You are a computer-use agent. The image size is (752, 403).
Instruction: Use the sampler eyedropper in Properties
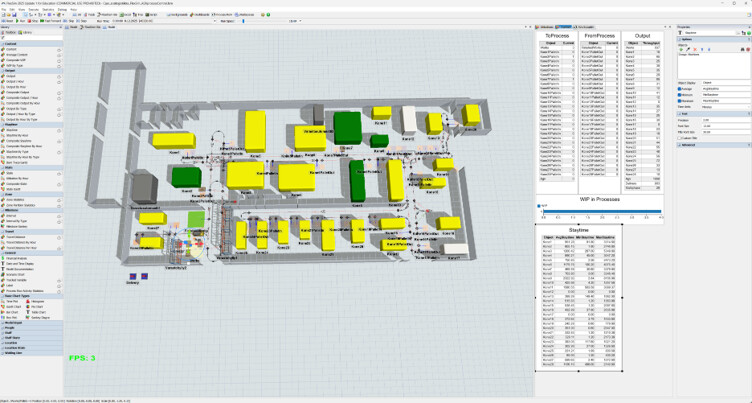click(x=688, y=49)
